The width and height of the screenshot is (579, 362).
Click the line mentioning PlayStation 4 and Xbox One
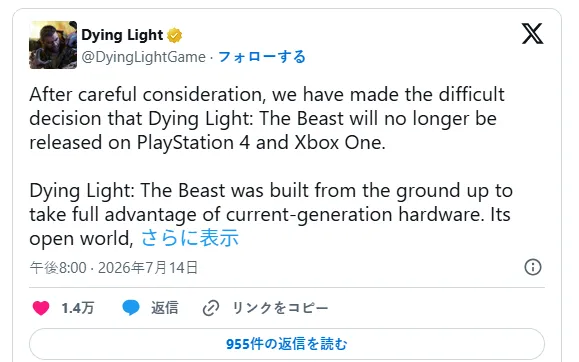pos(207,143)
